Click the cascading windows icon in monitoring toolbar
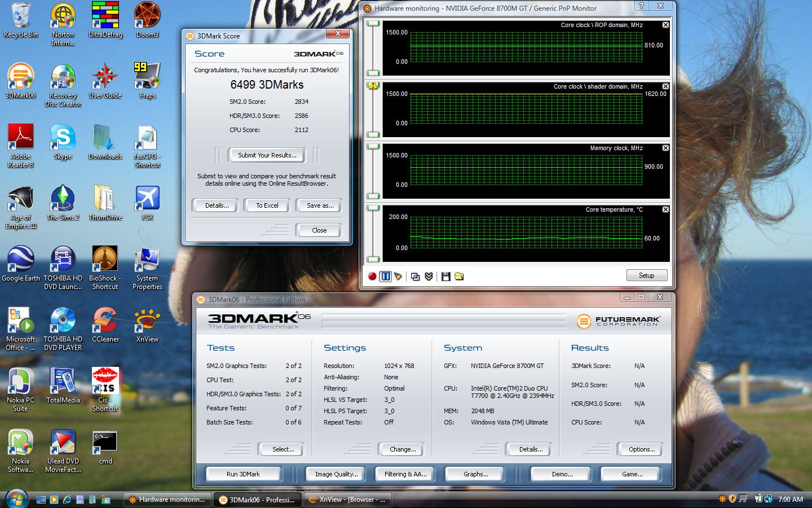812x508 pixels. pyautogui.click(x=416, y=276)
